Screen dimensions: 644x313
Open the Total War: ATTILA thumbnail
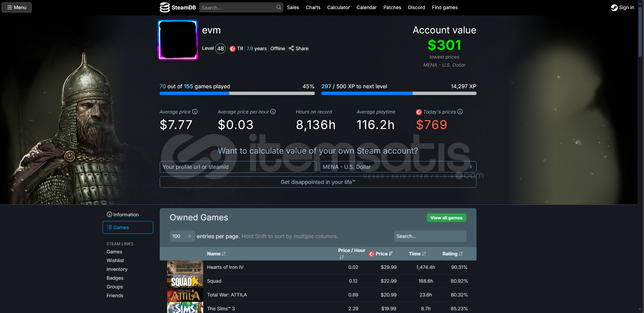tap(185, 295)
